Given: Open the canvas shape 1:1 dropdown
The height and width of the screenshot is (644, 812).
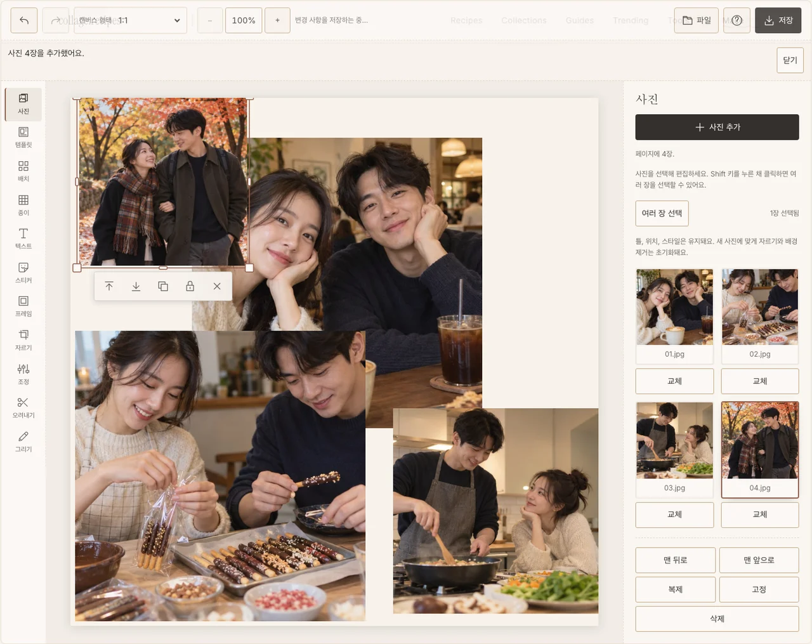Looking at the screenshot, I should [131, 20].
